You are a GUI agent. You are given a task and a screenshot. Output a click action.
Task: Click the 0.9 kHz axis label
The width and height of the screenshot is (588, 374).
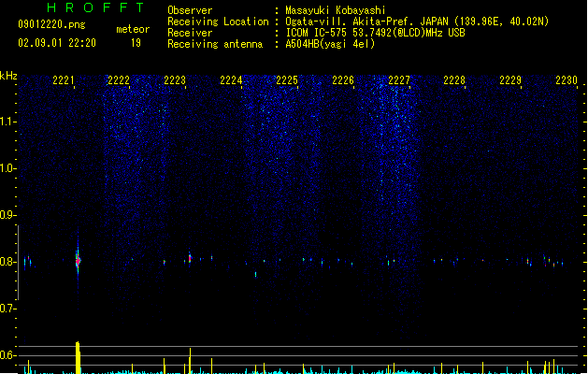click(x=7, y=215)
